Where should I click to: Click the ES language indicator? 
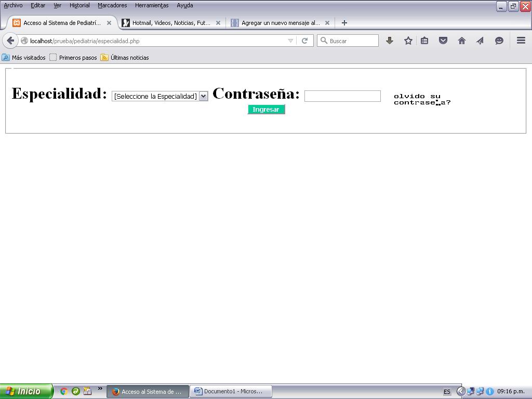coord(447,392)
